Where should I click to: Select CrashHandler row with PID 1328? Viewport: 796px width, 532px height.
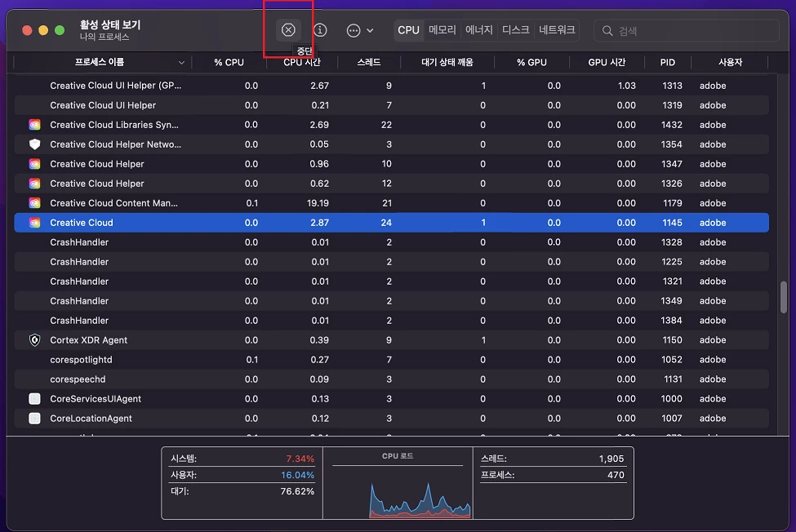(x=391, y=242)
